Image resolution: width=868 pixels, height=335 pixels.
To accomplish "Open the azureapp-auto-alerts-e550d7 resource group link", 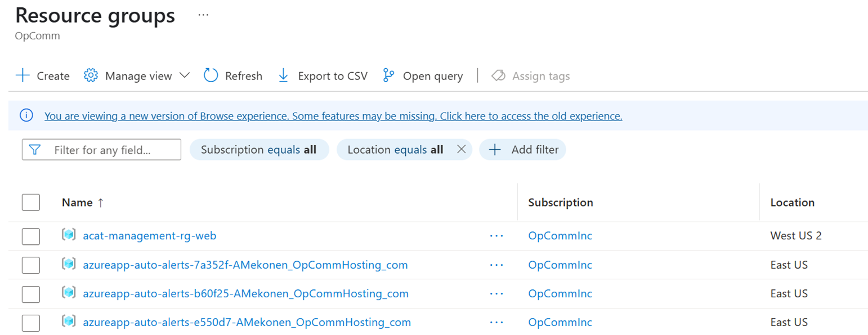I will click(247, 323).
